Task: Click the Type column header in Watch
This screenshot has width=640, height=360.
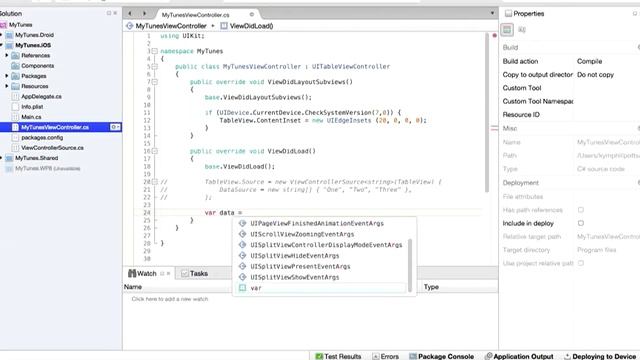Action: (431, 287)
